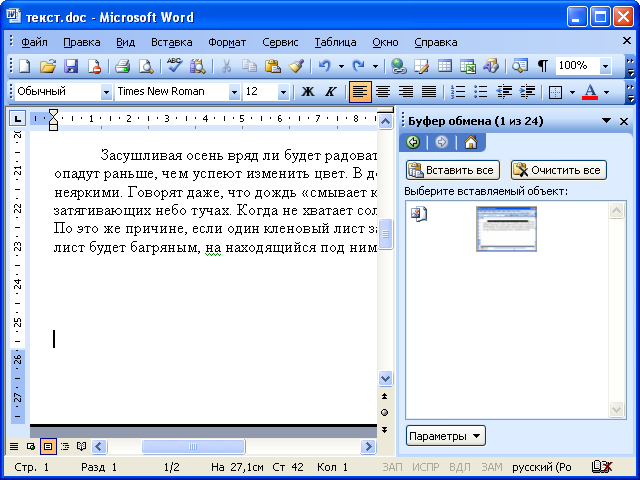
Task: Open the Формат menu
Action: [227, 42]
